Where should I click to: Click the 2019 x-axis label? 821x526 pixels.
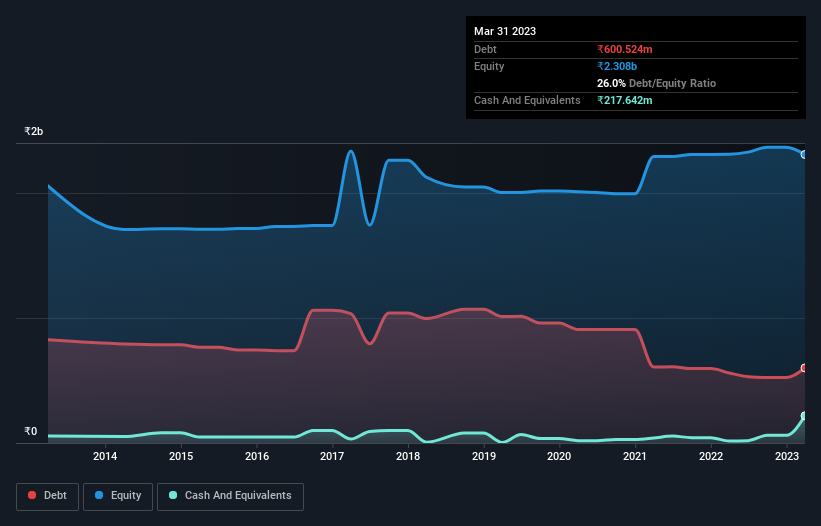(x=484, y=456)
